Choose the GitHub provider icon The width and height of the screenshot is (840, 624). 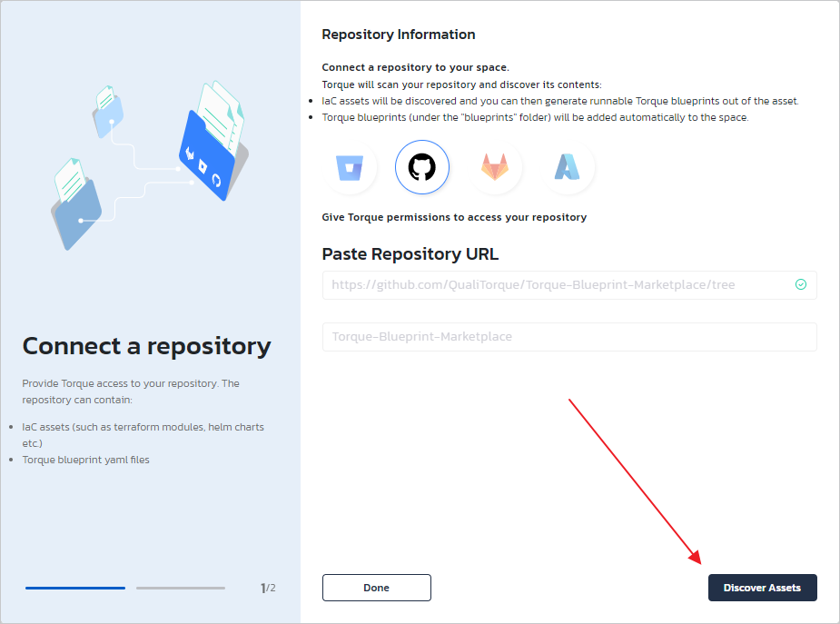(x=422, y=168)
